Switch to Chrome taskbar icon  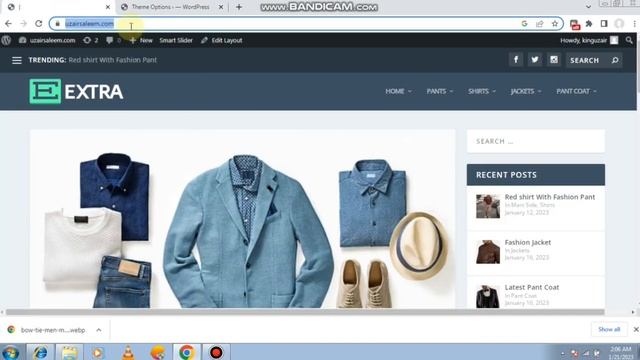[187, 352]
